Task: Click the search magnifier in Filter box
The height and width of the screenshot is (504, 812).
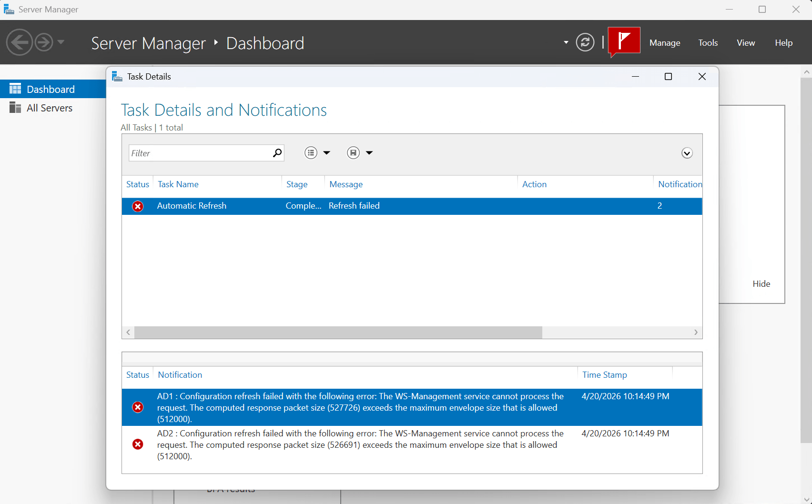Action: tap(277, 153)
